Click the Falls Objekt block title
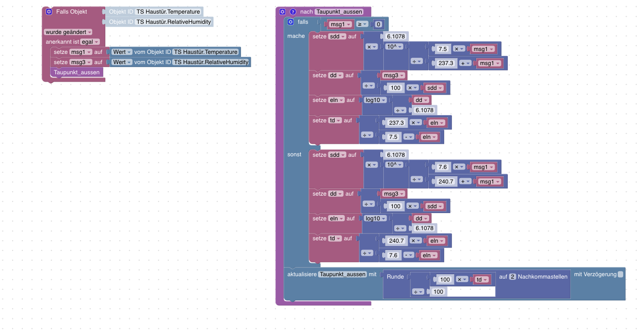 point(72,11)
